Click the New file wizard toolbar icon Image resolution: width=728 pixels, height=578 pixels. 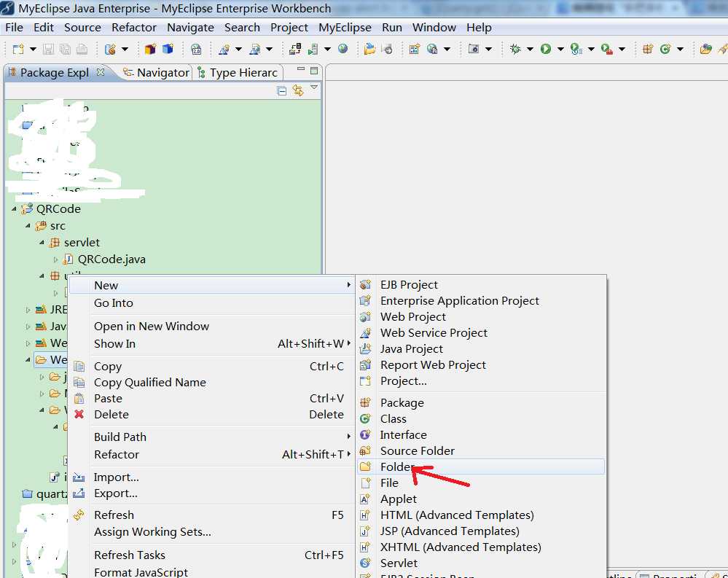point(18,49)
